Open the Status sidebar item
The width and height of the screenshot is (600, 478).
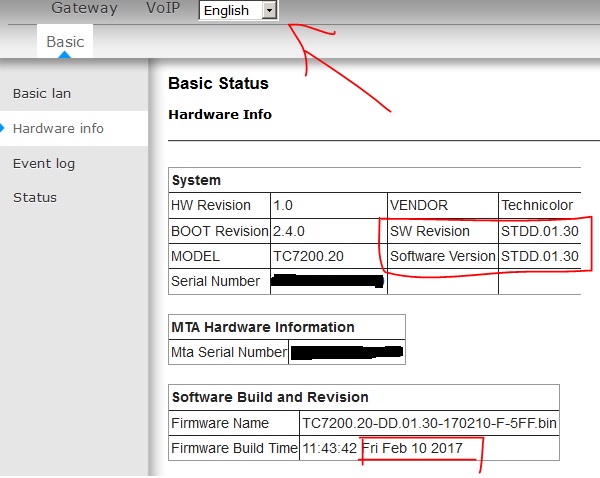35,197
